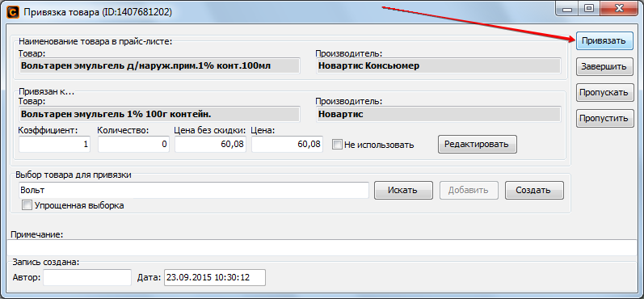The height and width of the screenshot is (299, 644).
Task: Click the Автор field
Action: [x=87, y=278]
